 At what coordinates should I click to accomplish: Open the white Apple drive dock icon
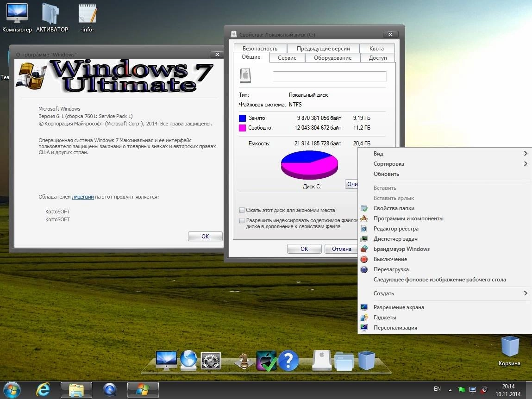322,360
